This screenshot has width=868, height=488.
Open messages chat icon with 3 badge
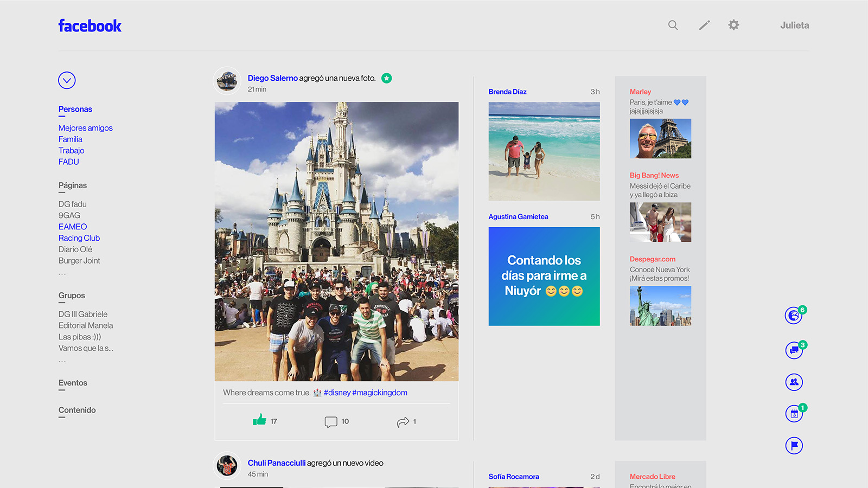tap(794, 350)
